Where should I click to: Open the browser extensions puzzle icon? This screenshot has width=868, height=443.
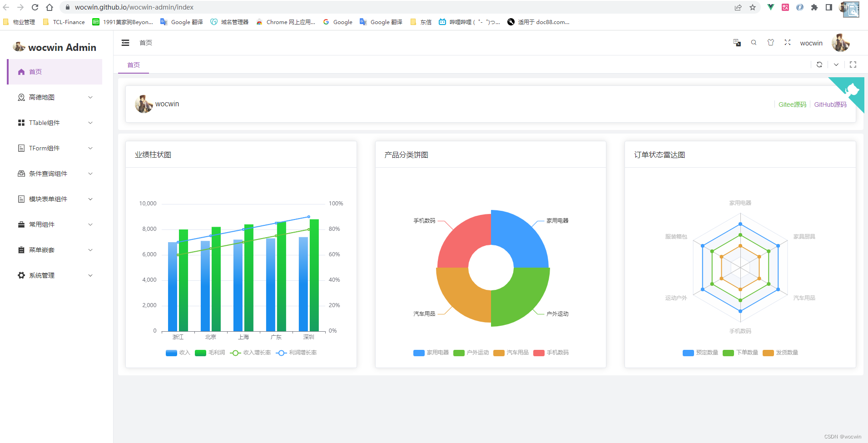[x=814, y=7]
